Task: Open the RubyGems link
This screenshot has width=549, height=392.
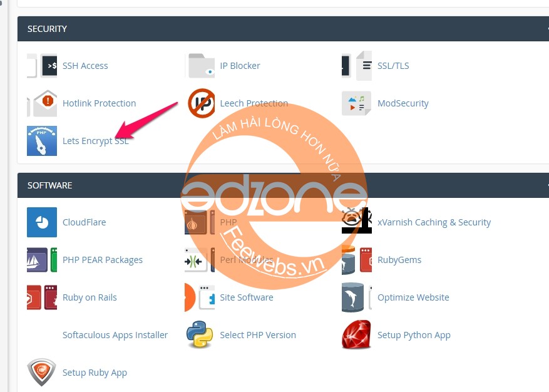Action: [399, 260]
